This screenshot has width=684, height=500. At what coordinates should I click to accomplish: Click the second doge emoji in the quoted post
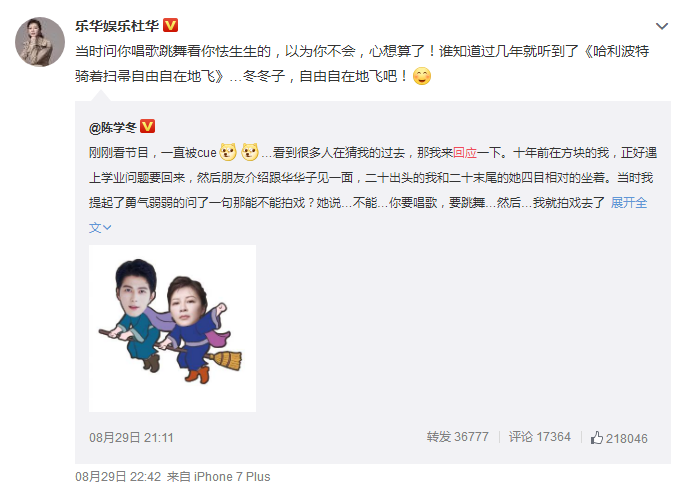click(250, 152)
